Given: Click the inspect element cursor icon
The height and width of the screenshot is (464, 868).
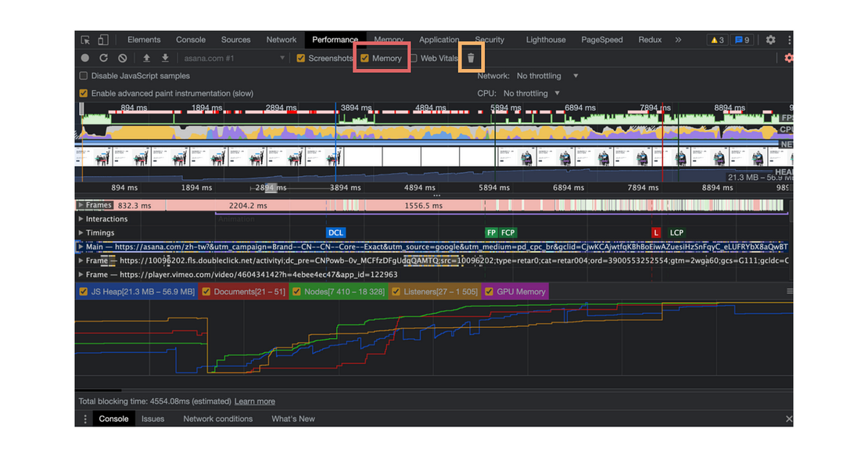Looking at the screenshot, I should [x=86, y=40].
